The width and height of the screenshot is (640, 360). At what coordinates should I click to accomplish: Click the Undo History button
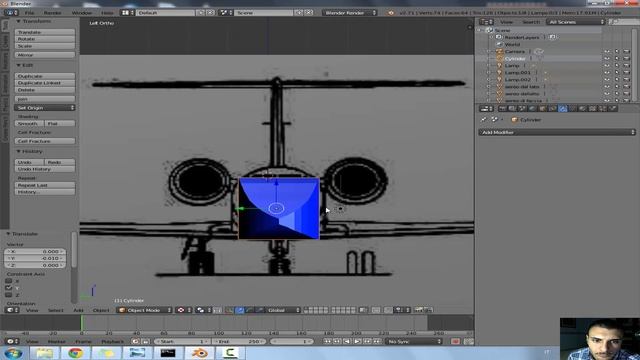pyautogui.click(x=45, y=169)
